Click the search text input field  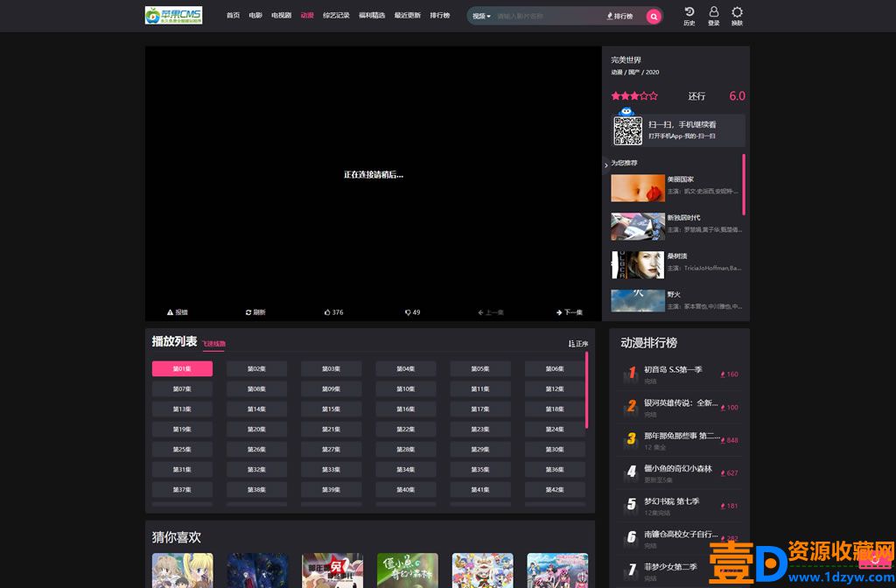pyautogui.click(x=548, y=16)
